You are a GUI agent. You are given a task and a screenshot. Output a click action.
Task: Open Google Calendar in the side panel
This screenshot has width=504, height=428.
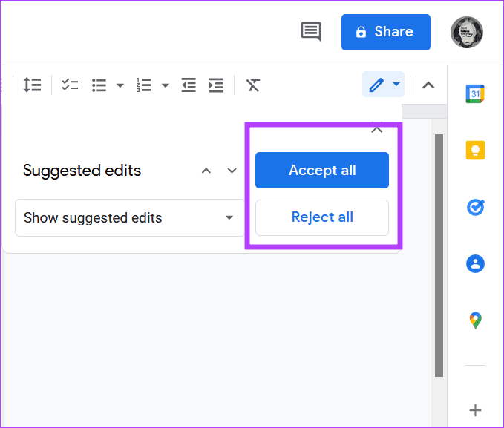click(x=475, y=93)
